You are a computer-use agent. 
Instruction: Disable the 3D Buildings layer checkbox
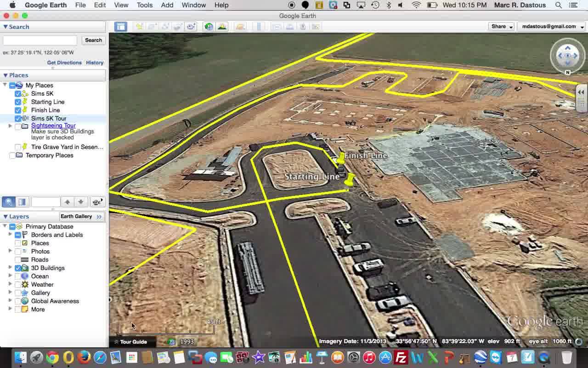(18, 268)
